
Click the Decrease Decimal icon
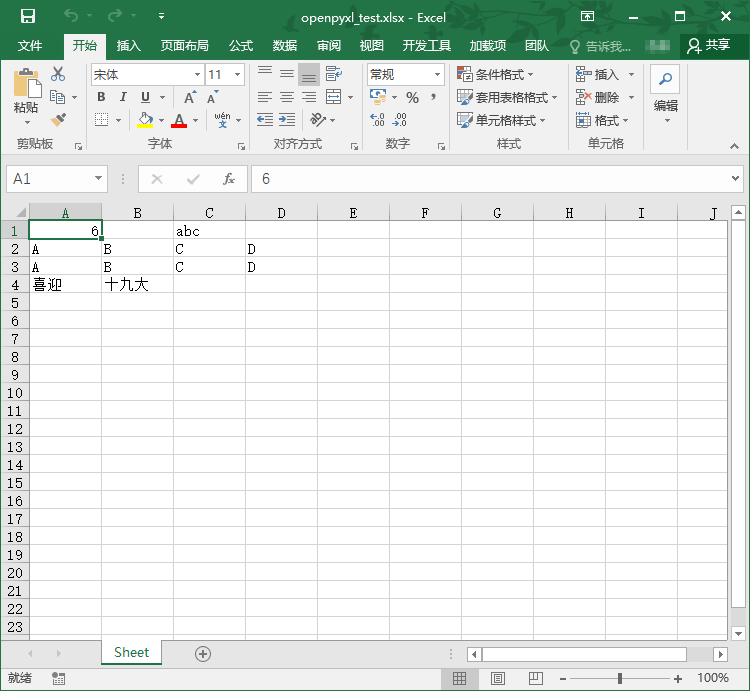[399, 120]
